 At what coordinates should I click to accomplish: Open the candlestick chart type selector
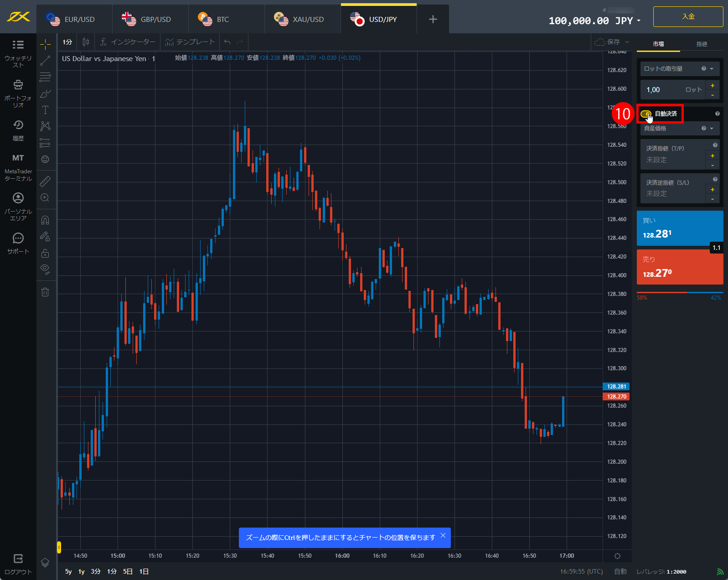click(x=86, y=42)
